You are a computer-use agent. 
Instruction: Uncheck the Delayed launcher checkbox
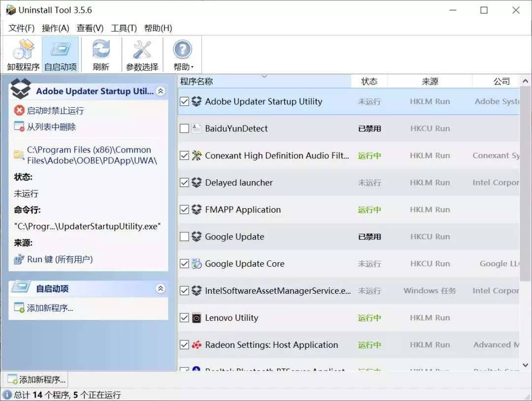184,183
